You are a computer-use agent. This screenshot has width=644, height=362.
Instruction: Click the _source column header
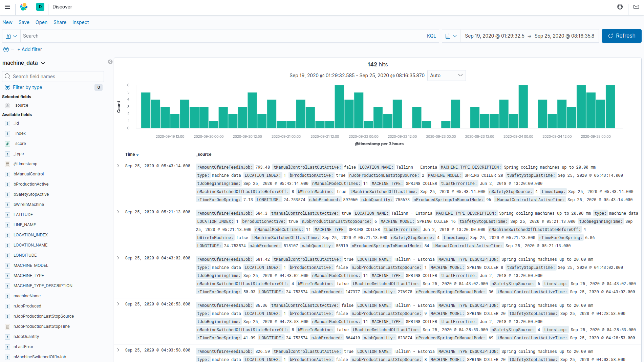click(x=203, y=154)
